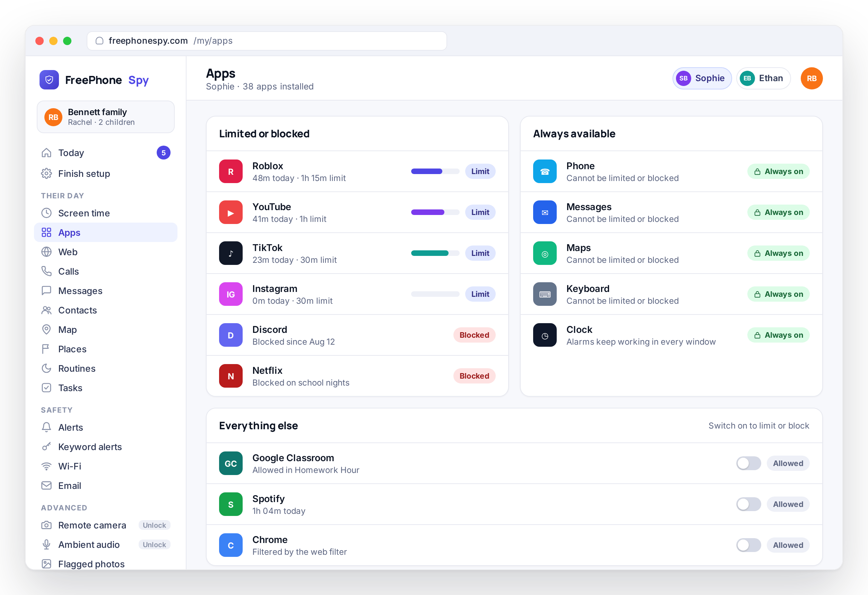Click the Today home icon
This screenshot has height=595, width=868.
46,153
